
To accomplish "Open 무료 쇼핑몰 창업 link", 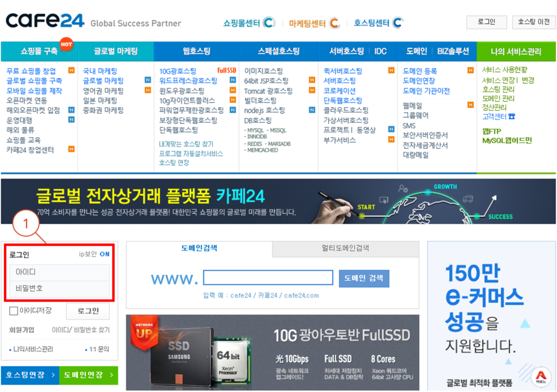I will tap(31, 71).
